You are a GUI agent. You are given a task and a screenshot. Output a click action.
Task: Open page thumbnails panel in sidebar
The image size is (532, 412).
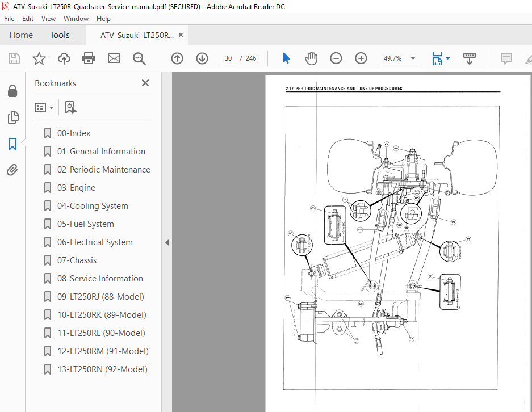click(x=12, y=117)
